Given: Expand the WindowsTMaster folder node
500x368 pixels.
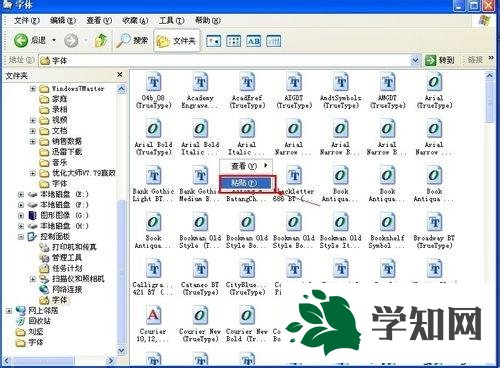Looking at the screenshot, I should (x=33, y=89).
